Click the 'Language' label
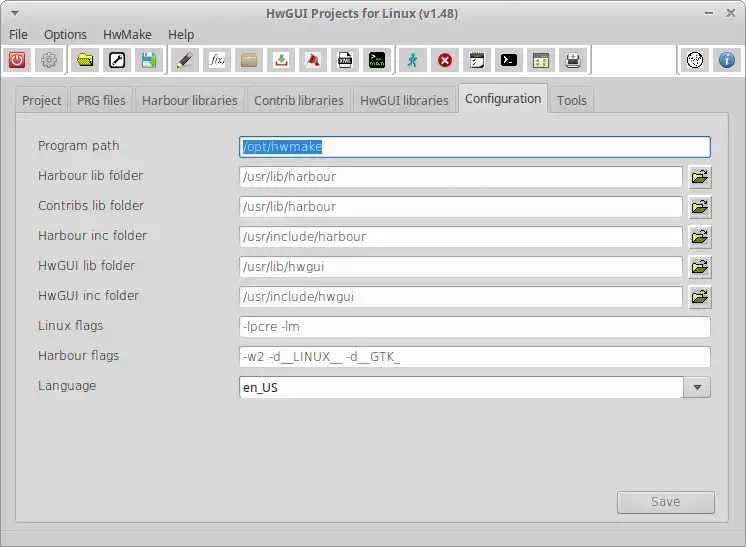Viewport: 746px width, 547px height. (67, 386)
